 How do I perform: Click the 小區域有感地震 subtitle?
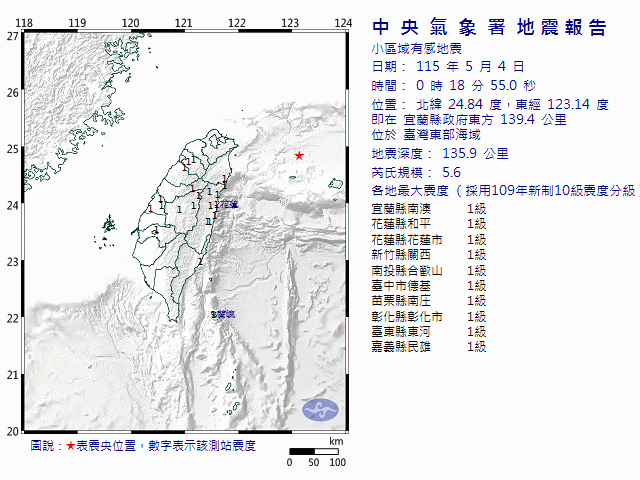(416, 49)
